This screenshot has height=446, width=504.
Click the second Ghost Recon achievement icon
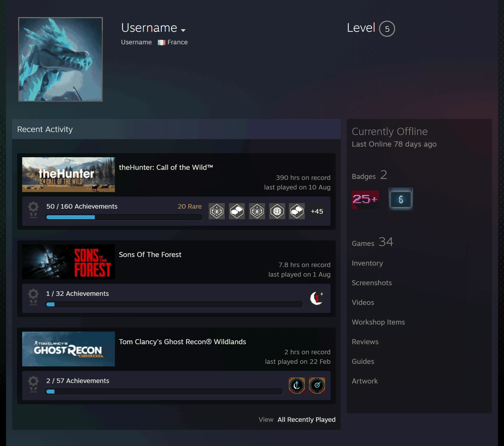317,385
